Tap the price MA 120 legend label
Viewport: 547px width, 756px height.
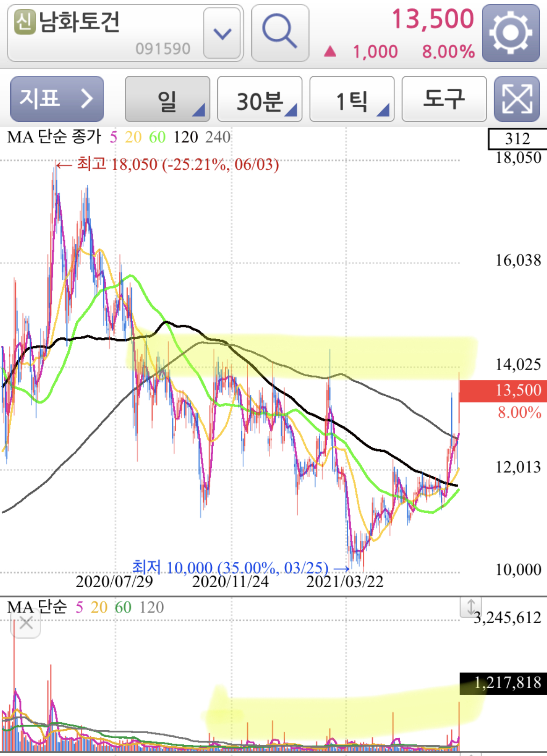pos(186,137)
